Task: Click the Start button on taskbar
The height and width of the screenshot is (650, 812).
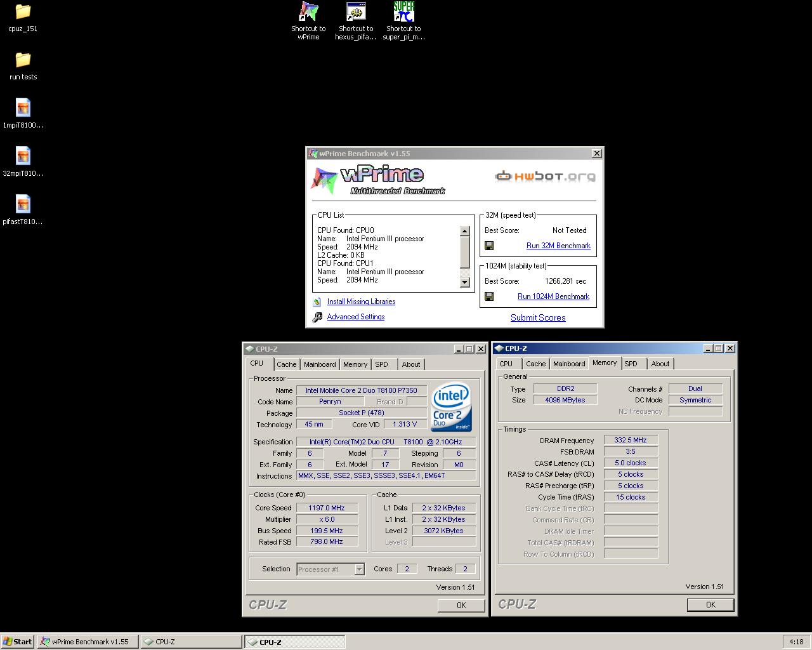Action: pos(18,642)
